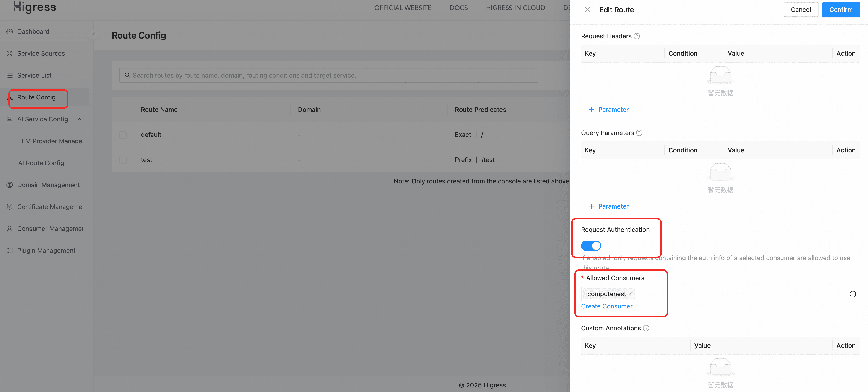The width and height of the screenshot is (868, 392).
Task: Open HIGRESS IN CLOUD link
Action: point(515,8)
